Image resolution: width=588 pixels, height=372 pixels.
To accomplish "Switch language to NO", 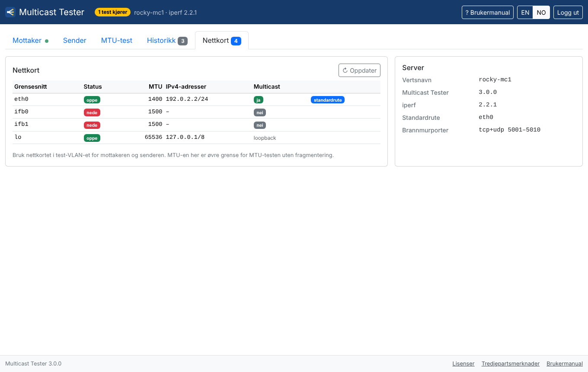I will click(541, 13).
